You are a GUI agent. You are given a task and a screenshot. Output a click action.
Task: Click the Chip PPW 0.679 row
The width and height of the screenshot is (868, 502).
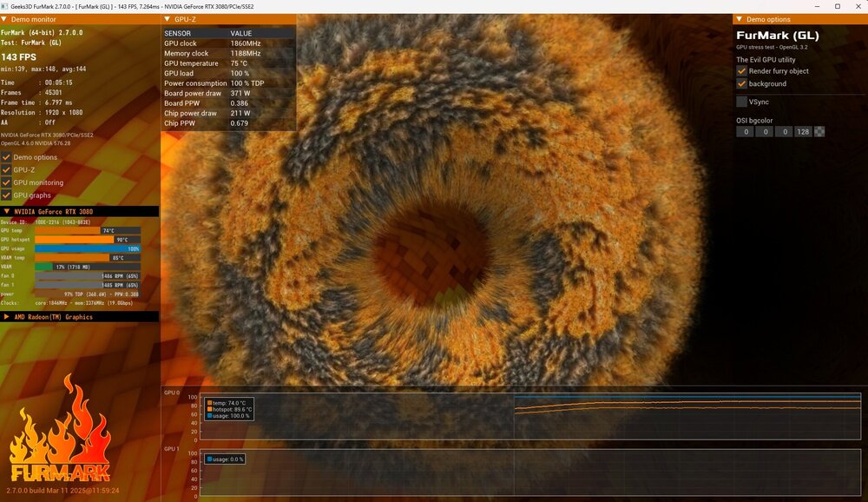pyautogui.click(x=228, y=123)
